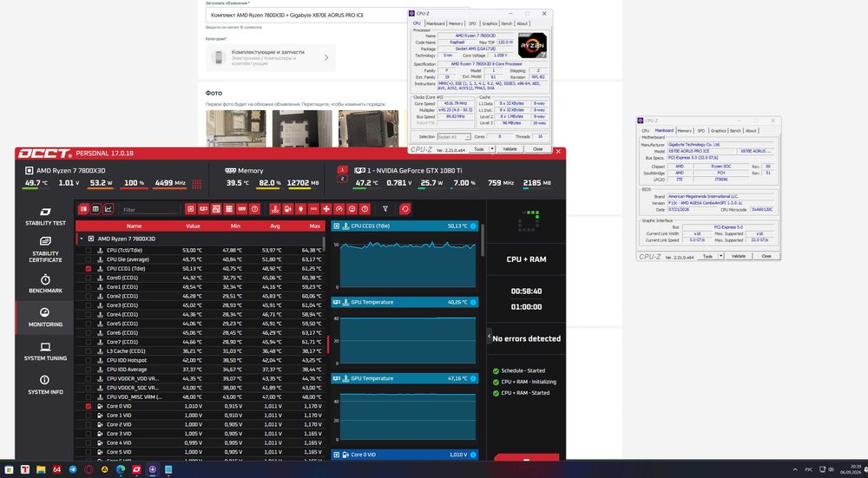Click the funnel filter icon in monitoring toolbar
This screenshot has height=478, width=868.
tap(385, 209)
